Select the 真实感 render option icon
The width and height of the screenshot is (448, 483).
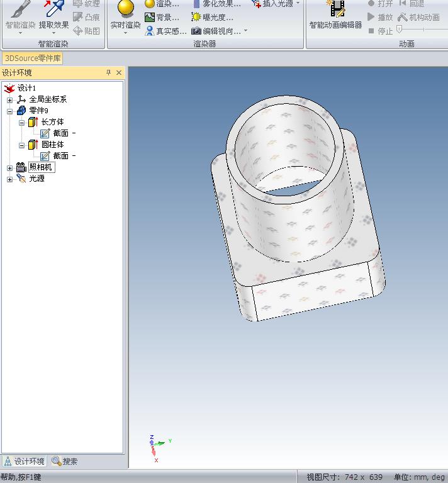pos(150,31)
